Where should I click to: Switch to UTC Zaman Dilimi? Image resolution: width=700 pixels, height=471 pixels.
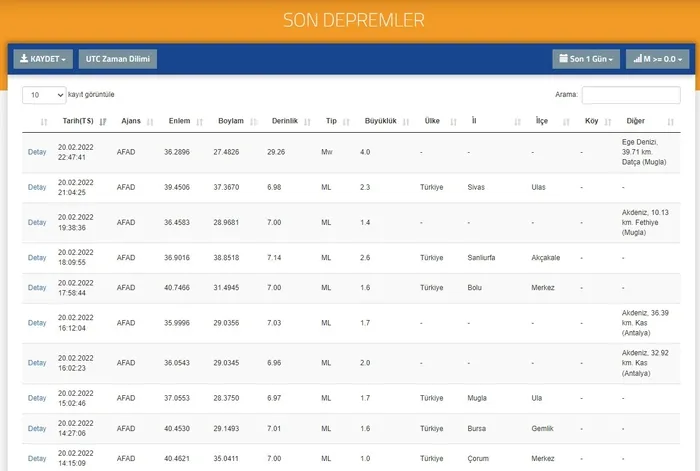118,59
